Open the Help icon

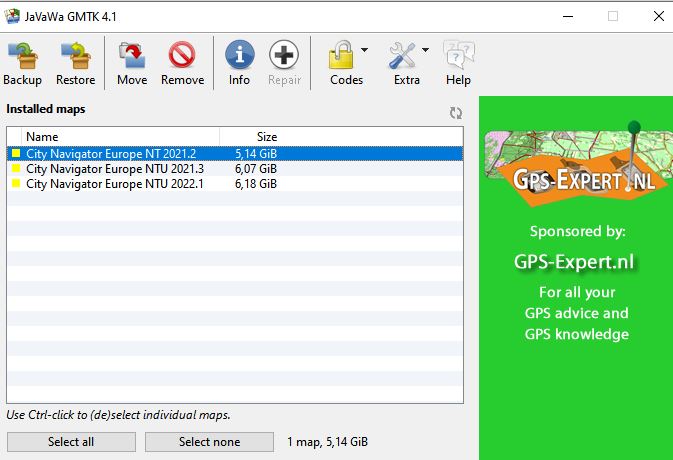[x=458, y=55]
